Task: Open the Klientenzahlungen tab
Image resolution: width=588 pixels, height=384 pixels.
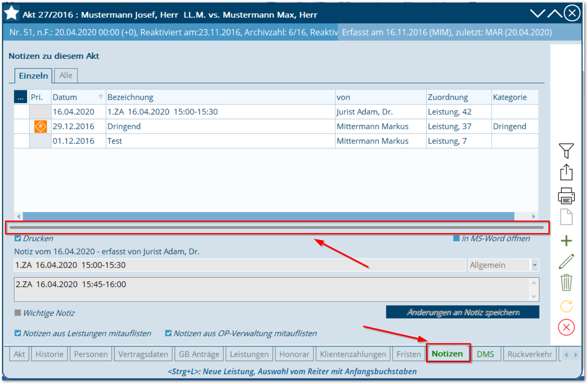Action: click(x=353, y=354)
